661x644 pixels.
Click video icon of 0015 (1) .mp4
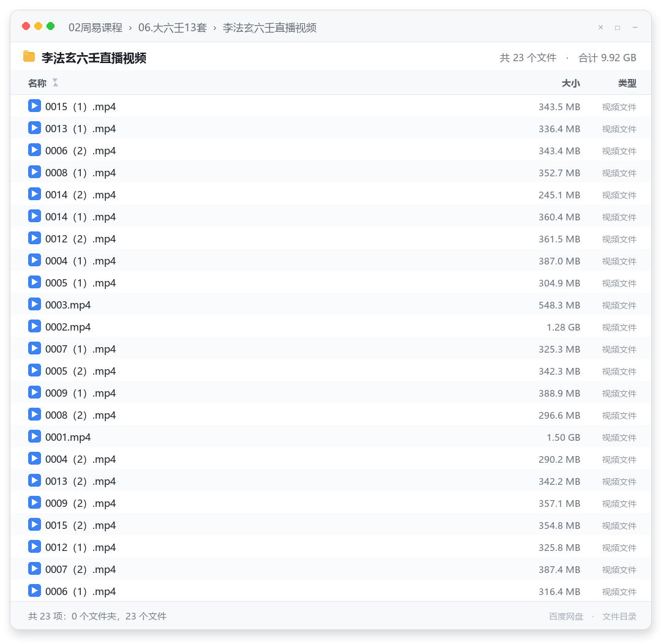(x=34, y=106)
